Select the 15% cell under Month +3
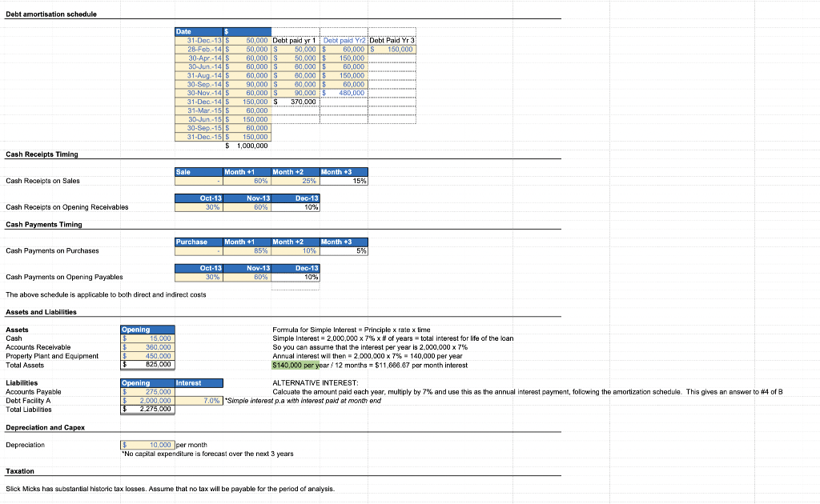The height and width of the screenshot is (504, 820). (344, 181)
